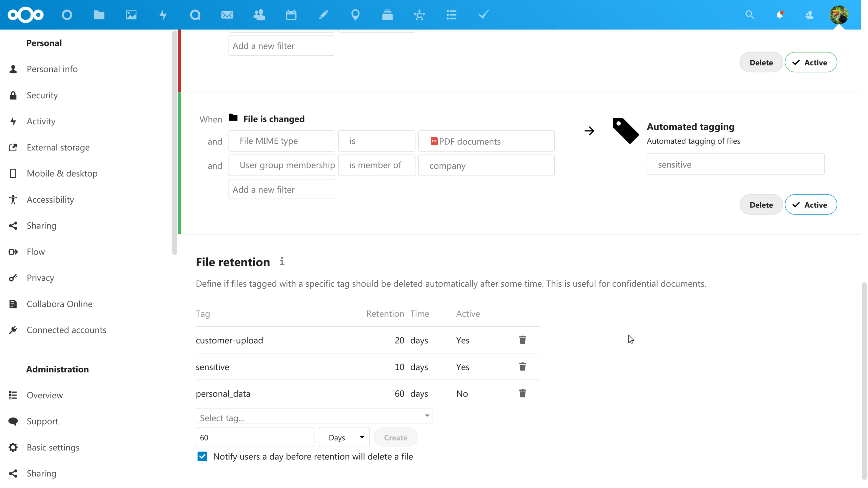868x488 pixels.
Task: Click the notifications bell icon
Action: [x=780, y=15]
